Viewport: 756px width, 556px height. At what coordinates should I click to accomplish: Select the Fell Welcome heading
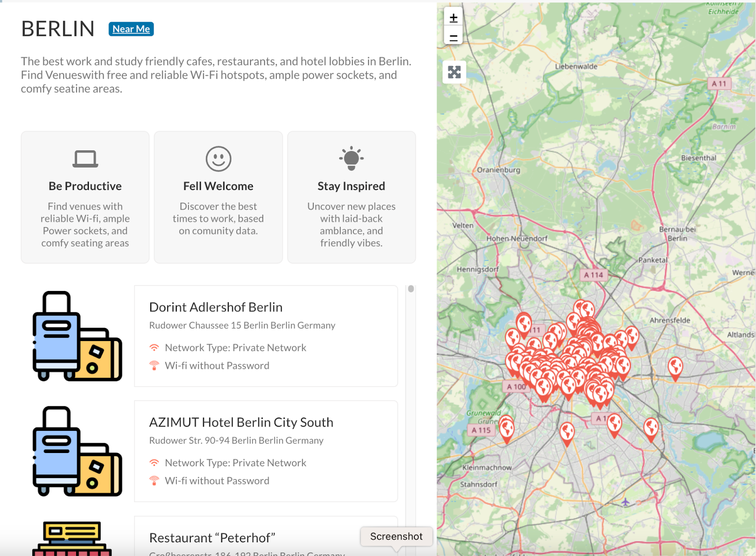[218, 186]
